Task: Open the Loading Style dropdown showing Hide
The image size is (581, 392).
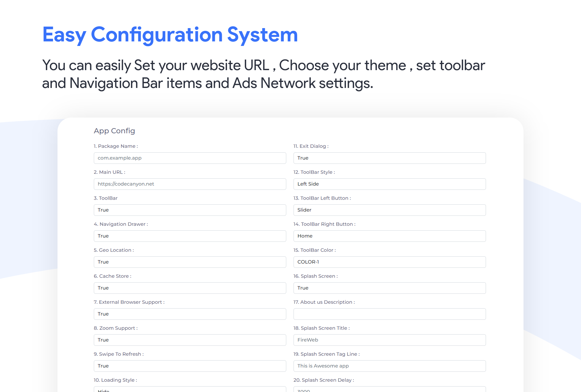Action: [x=190, y=390]
